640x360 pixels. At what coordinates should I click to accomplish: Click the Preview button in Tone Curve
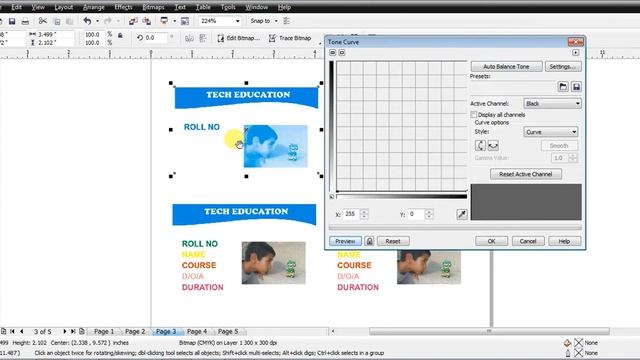(345, 241)
